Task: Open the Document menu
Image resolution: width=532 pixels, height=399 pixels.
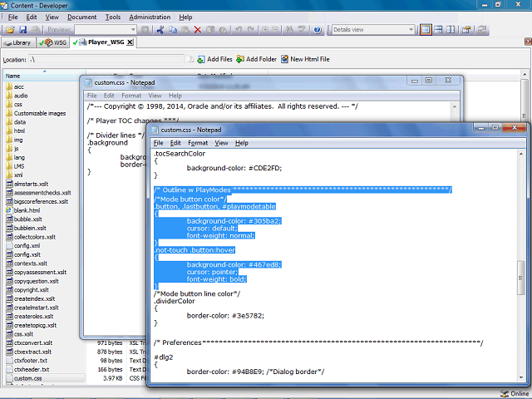Action: click(81, 17)
